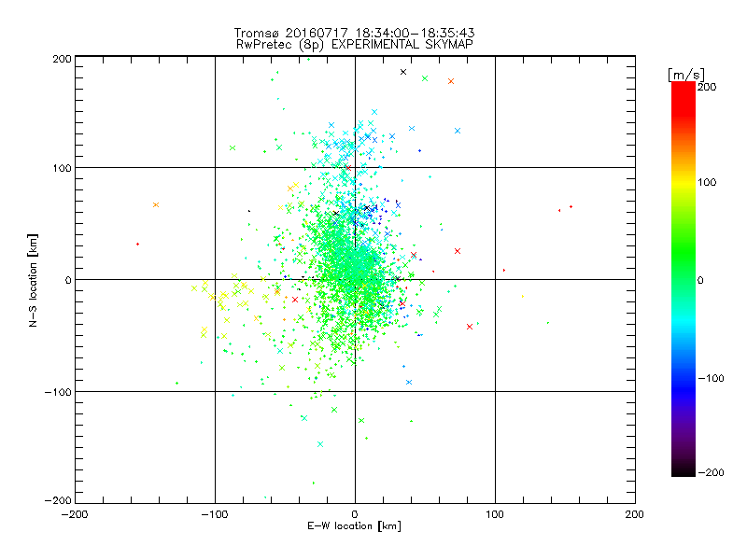This screenshot has width=747, height=560.
Task: Click the y-axis top tick label "200"
Action: pyautogui.click(x=62, y=59)
